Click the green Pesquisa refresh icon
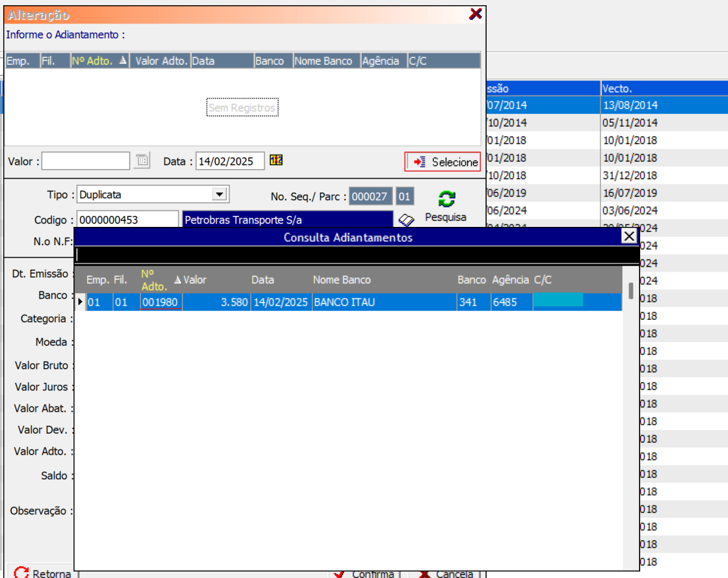The height and width of the screenshot is (578, 728). point(447,199)
